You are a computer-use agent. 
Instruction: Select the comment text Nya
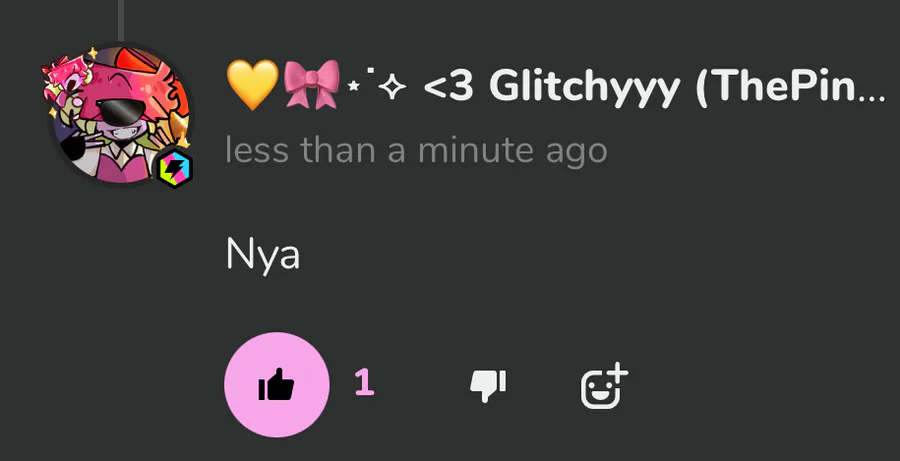[x=263, y=255]
